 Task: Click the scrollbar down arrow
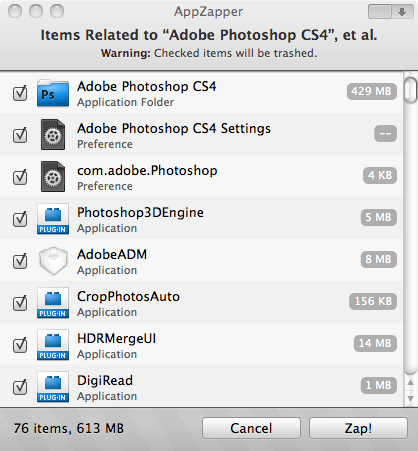[x=411, y=398]
